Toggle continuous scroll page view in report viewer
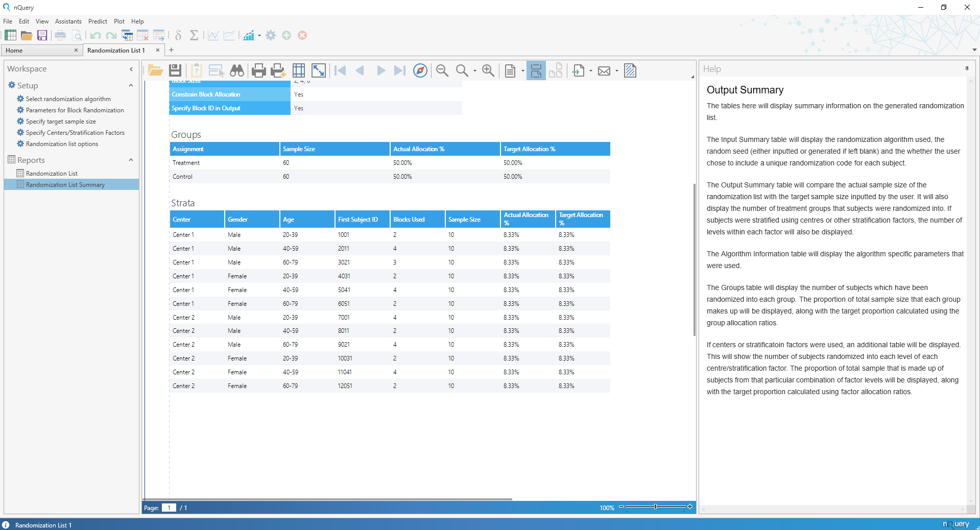 coord(536,70)
